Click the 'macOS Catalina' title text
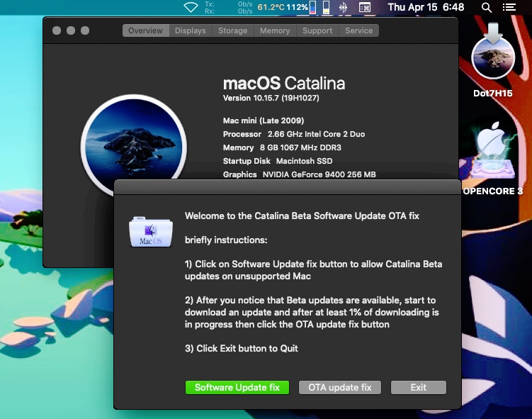 click(284, 83)
